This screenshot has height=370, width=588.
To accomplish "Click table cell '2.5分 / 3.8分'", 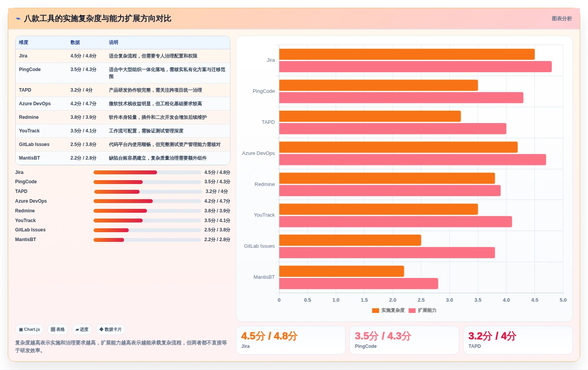I will [83, 144].
